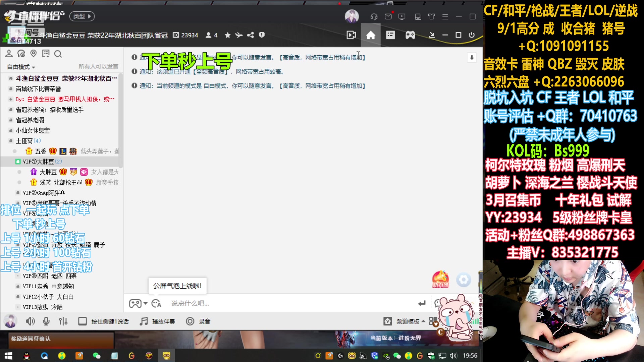Click the send enter arrow icon
Image resolution: width=644 pixels, height=362 pixels.
[x=422, y=303]
